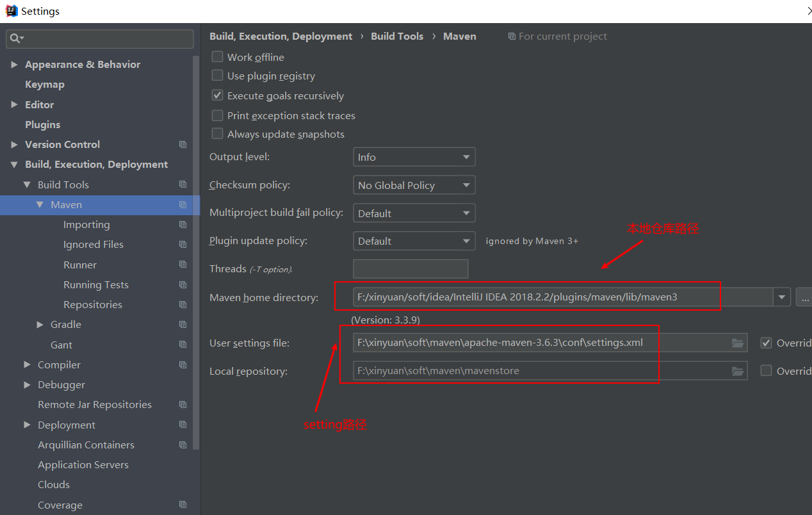812x515 pixels.
Task: Collapse the Build Tools tree node
Action: coord(27,184)
